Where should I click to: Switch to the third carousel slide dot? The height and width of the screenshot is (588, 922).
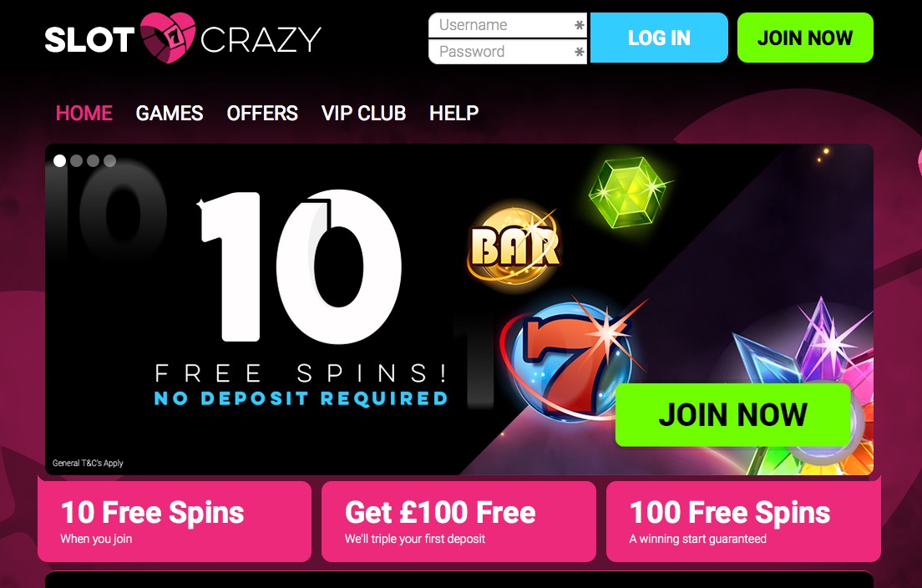point(93,160)
